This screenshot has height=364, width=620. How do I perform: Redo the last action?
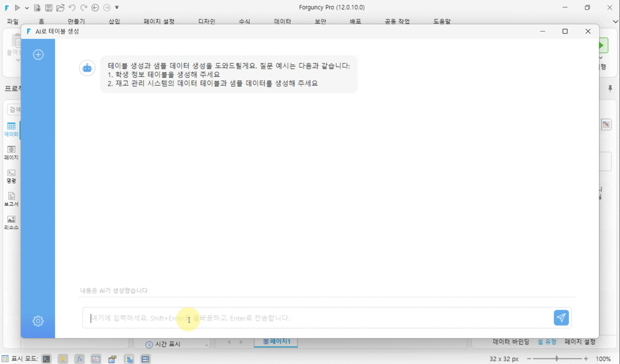click(84, 7)
